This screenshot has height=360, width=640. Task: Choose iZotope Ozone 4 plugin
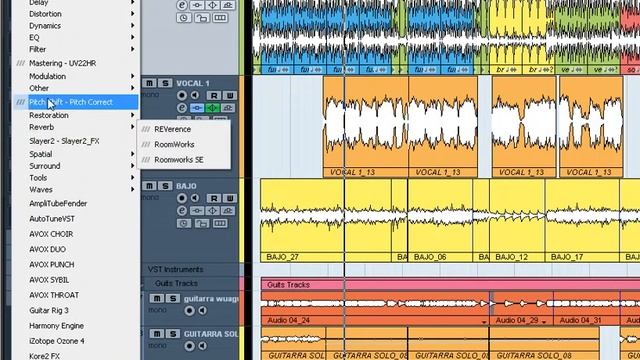coord(76,341)
